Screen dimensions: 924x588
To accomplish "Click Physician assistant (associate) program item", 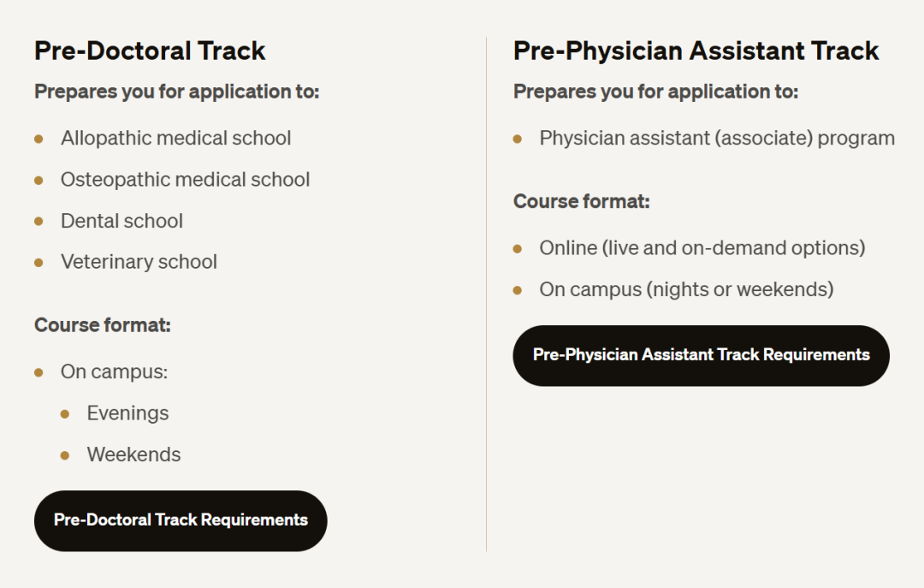I will pyautogui.click(x=717, y=138).
